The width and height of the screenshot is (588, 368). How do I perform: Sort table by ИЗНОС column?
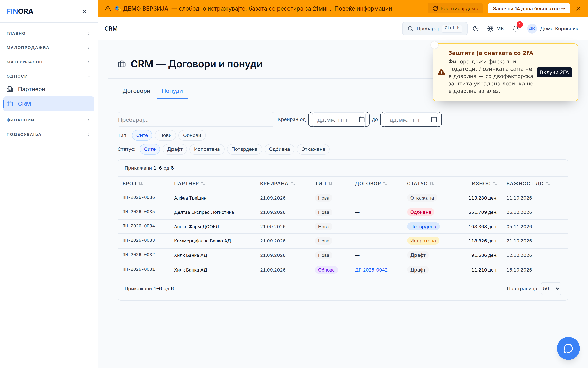484,184
